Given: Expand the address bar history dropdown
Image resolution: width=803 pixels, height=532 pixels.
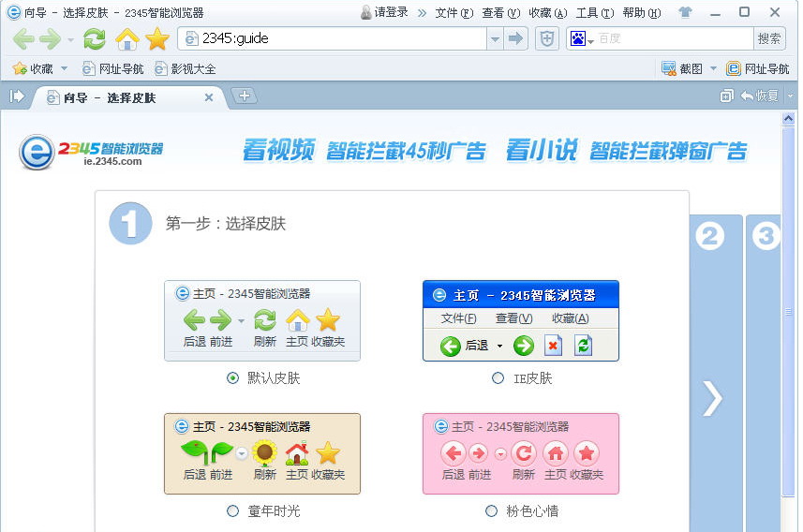Looking at the screenshot, I should tap(495, 38).
